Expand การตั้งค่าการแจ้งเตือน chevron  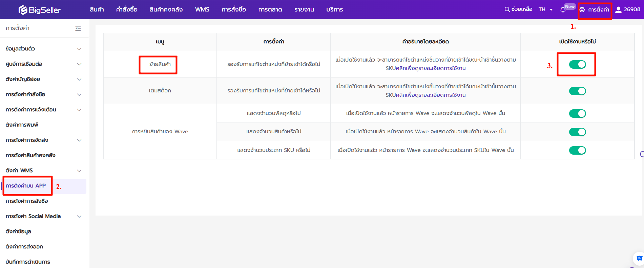pos(79,110)
